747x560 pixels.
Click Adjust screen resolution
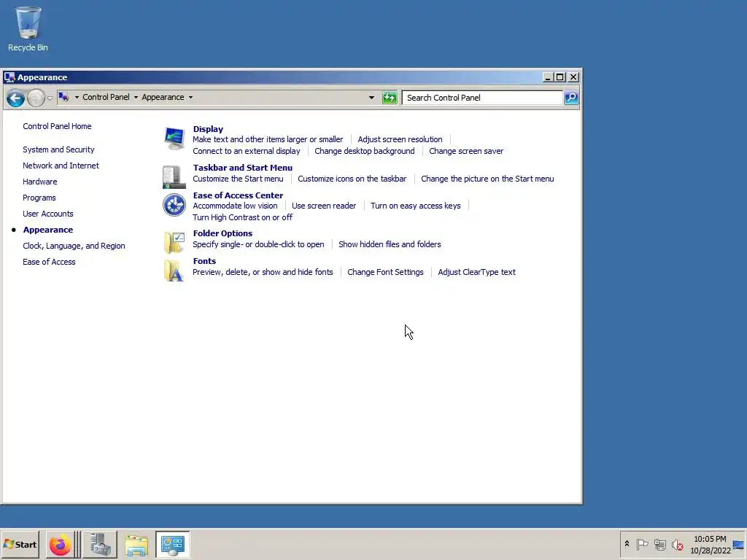point(400,139)
